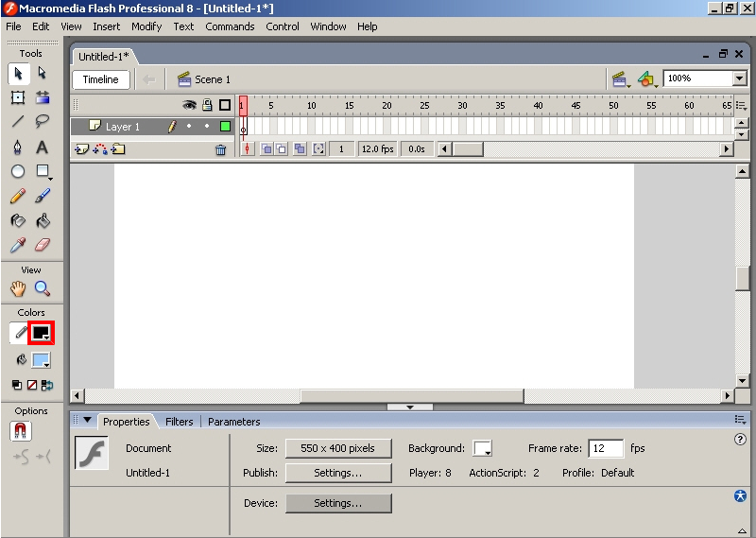The width and height of the screenshot is (756, 538).
Task: Toggle Edit Multiple Frames
Action: (x=300, y=149)
